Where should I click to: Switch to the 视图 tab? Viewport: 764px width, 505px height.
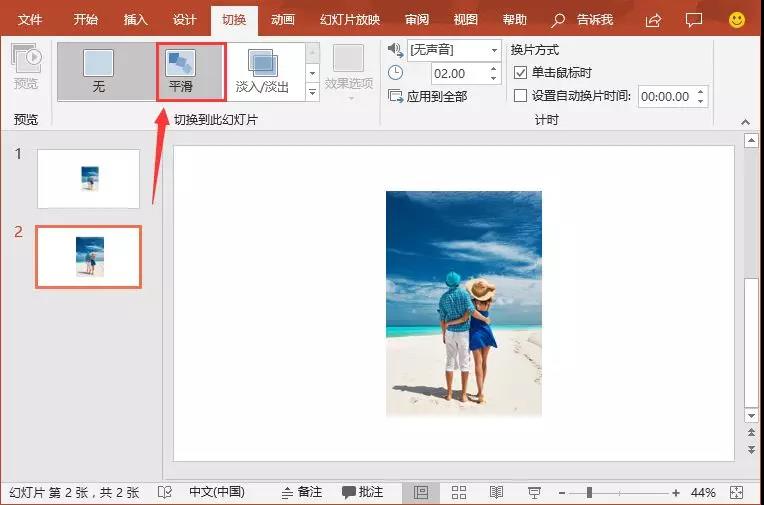pos(465,20)
